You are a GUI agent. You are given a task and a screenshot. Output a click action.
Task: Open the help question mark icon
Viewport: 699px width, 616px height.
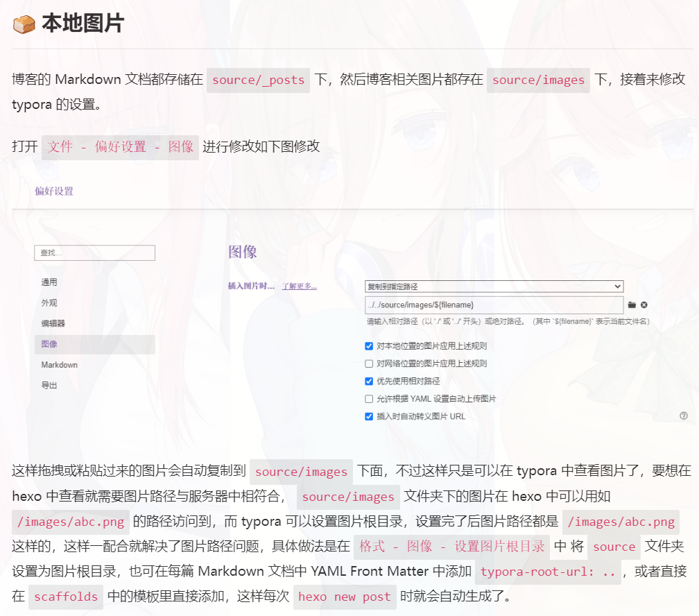click(x=684, y=416)
